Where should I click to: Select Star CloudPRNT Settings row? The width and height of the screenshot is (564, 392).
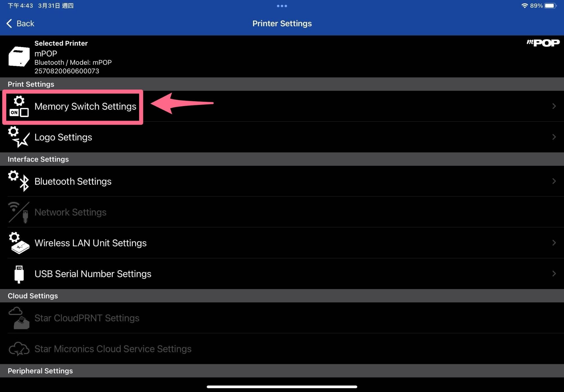point(282,318)
